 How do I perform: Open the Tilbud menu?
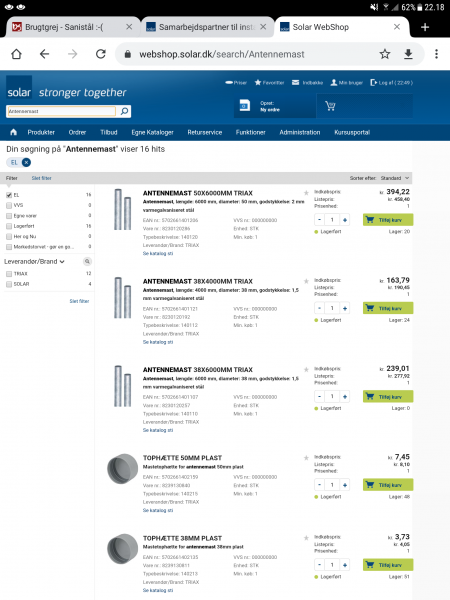click(x=109, y=132)
